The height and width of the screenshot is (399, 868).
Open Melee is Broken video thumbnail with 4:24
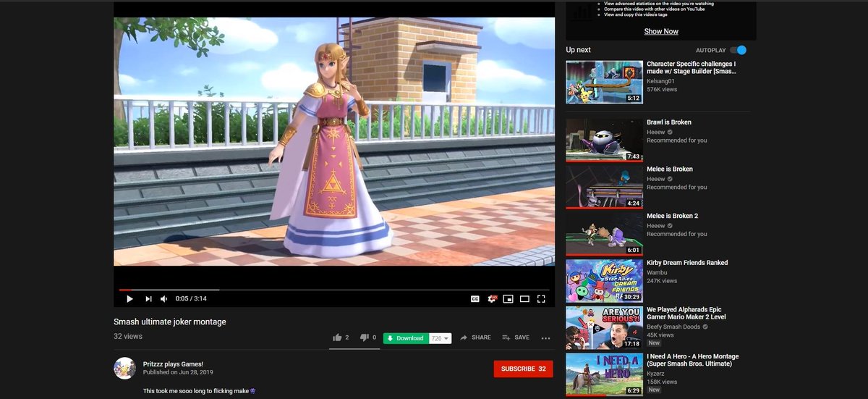[604, 188]
